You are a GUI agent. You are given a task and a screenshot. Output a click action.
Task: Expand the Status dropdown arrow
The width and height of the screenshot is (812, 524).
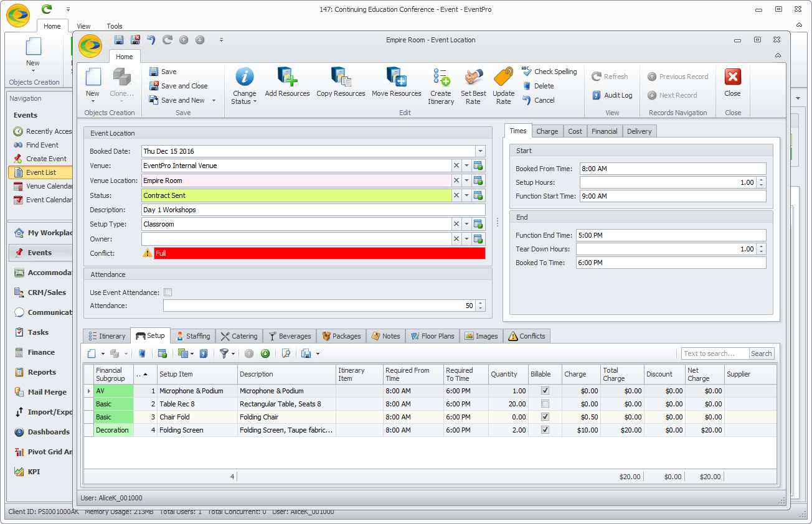(x=466, y=195)
